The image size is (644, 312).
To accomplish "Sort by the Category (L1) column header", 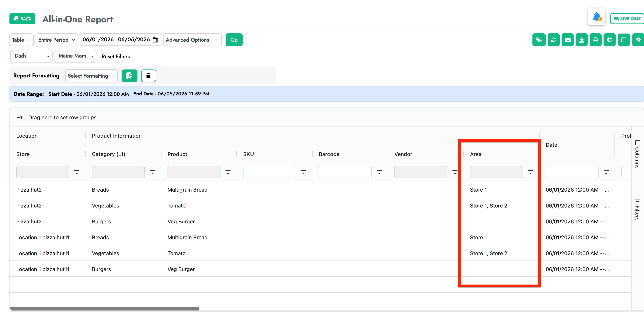I will tap(109, 154).
